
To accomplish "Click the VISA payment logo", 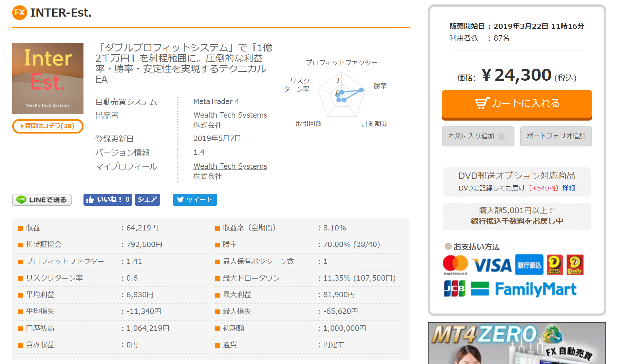I will point(492,265).
